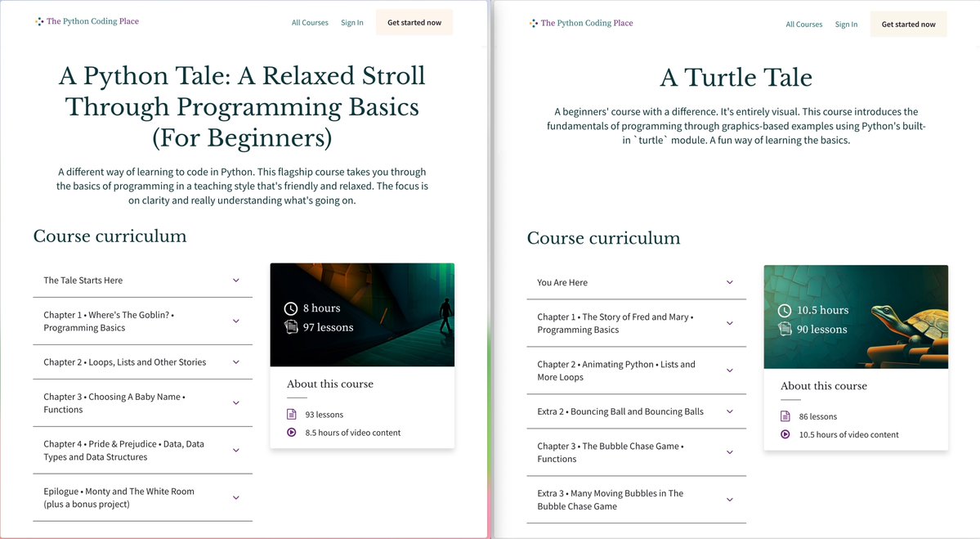This screenshot has height=539, width=980.
Task: Open All Courses on the left page
Action: click(x=309, y=22)
